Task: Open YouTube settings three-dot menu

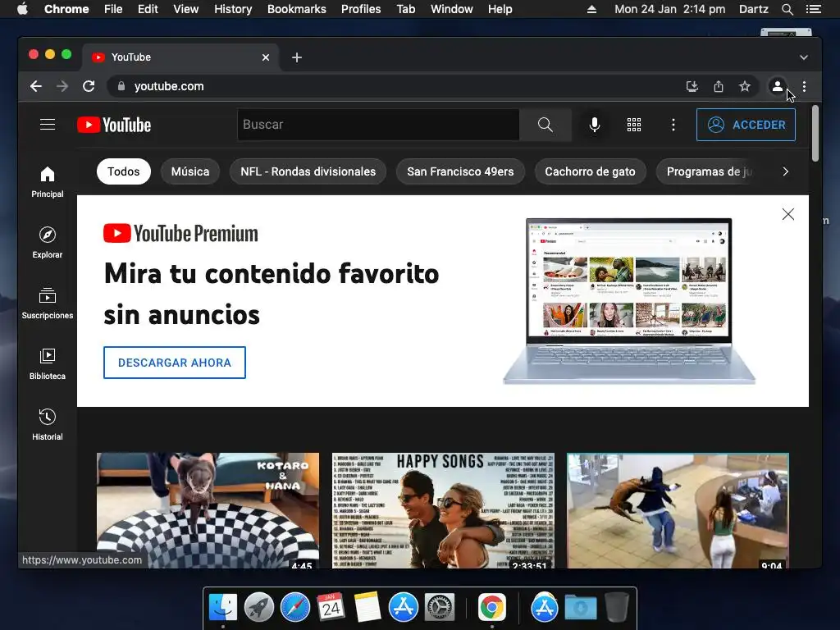Action: click(x=673, y=125)
